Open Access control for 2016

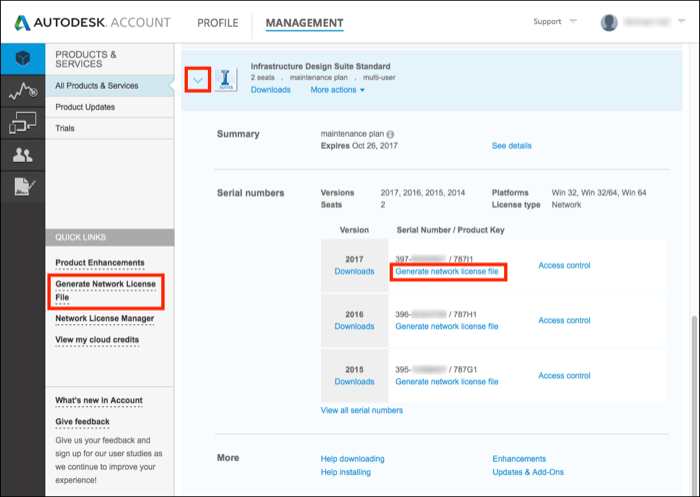point(564,320)
